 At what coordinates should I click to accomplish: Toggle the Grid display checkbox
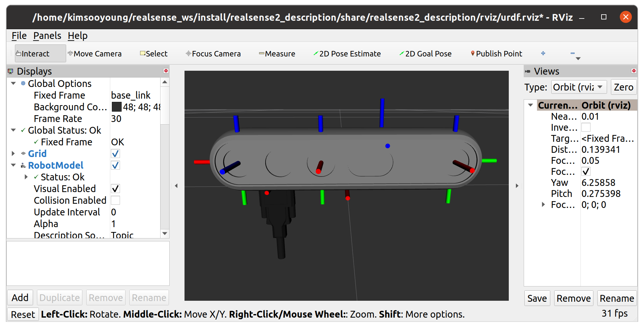point(115,153)
